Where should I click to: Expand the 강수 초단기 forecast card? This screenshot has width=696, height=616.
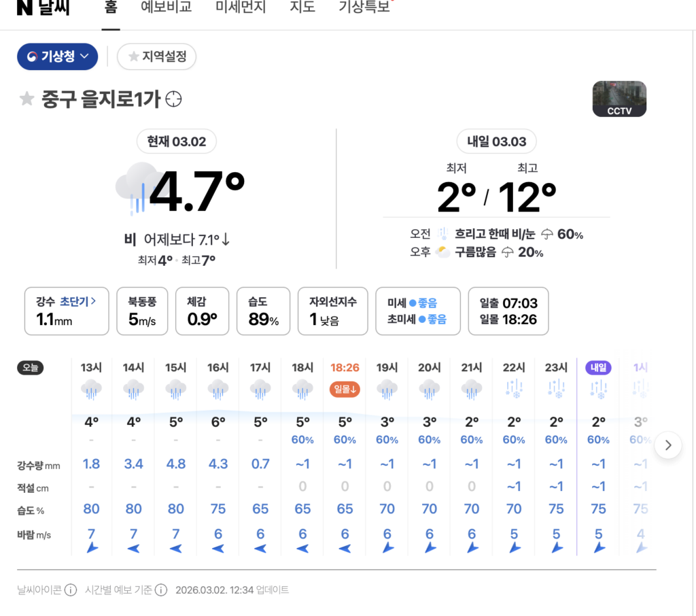tap(67, 311)
